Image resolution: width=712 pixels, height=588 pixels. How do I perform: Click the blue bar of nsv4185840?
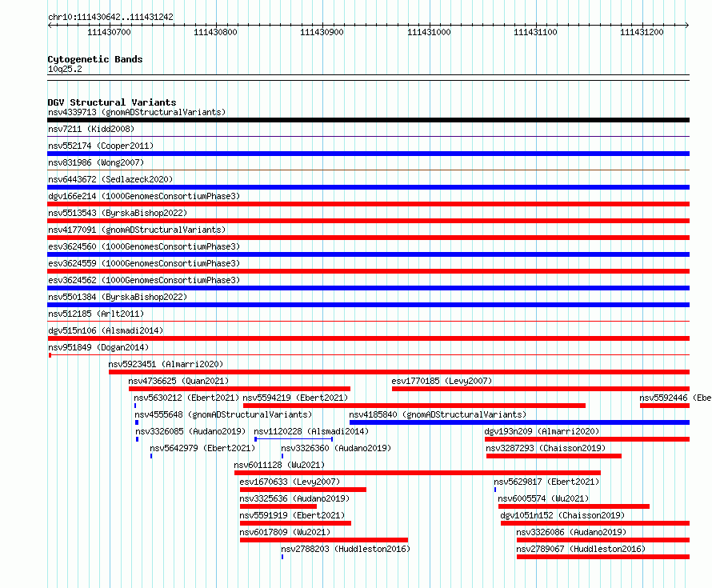click(x=519, y=422)
